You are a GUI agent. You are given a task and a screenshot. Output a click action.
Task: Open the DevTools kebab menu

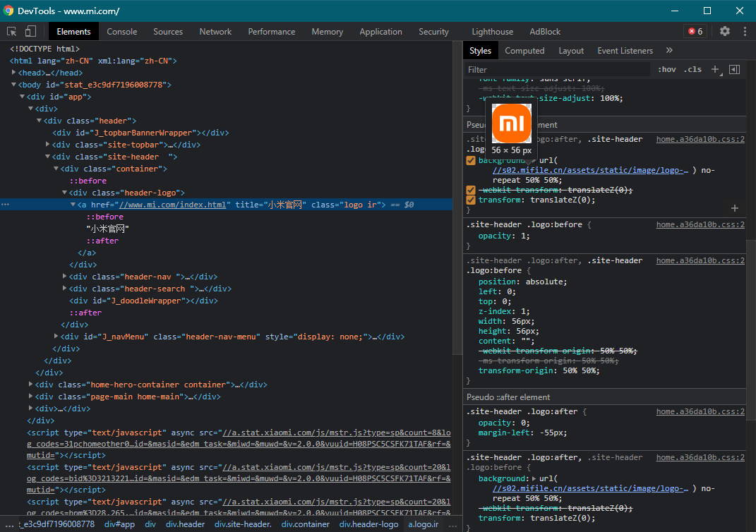[745, 31]
